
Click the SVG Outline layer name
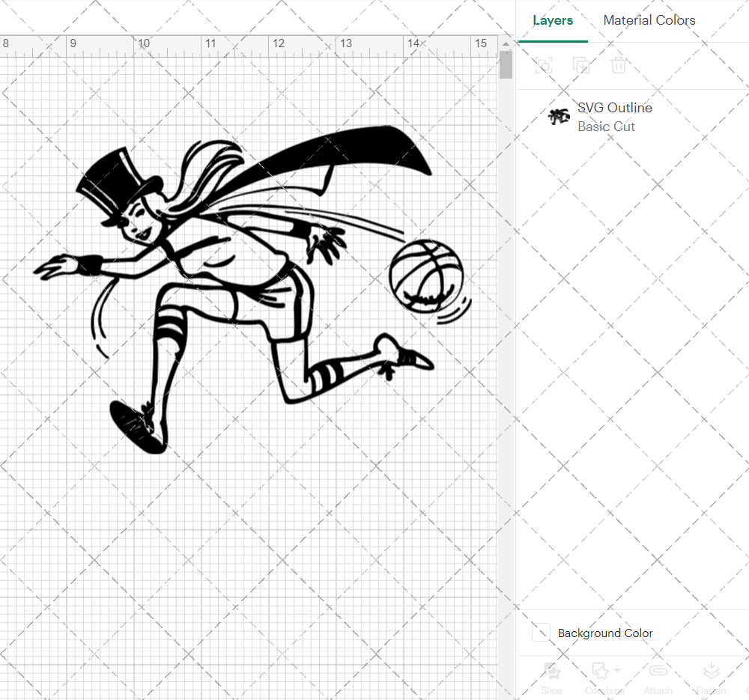tap(615, 108)
